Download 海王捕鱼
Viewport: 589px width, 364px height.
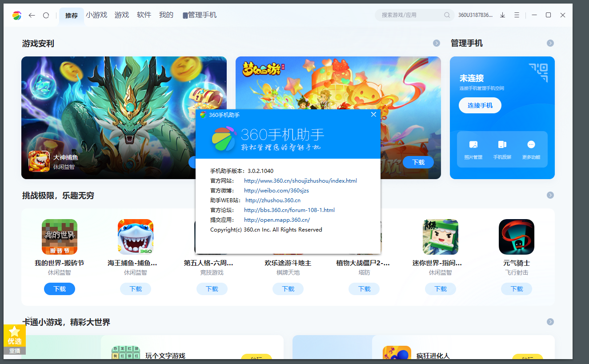[136, 289]
